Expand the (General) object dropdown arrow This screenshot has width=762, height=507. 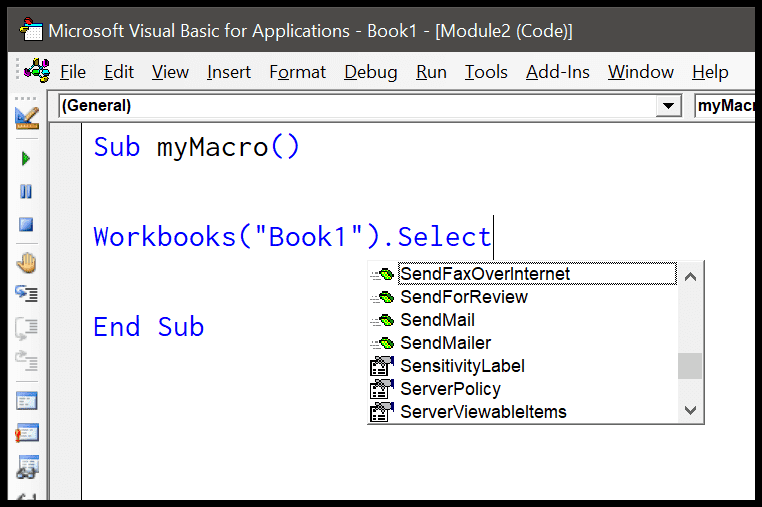(x=668, y=105)
